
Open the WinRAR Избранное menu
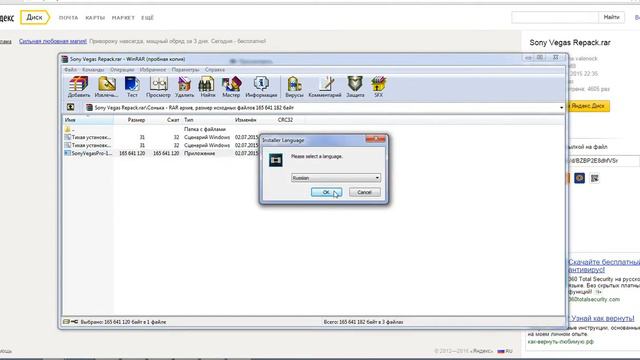coord(153,70)
